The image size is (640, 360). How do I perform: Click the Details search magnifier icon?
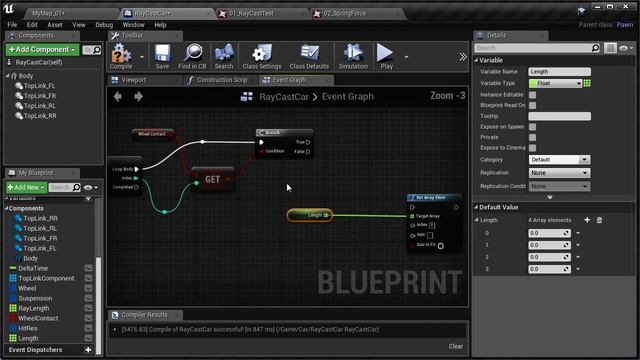(596, 48)
